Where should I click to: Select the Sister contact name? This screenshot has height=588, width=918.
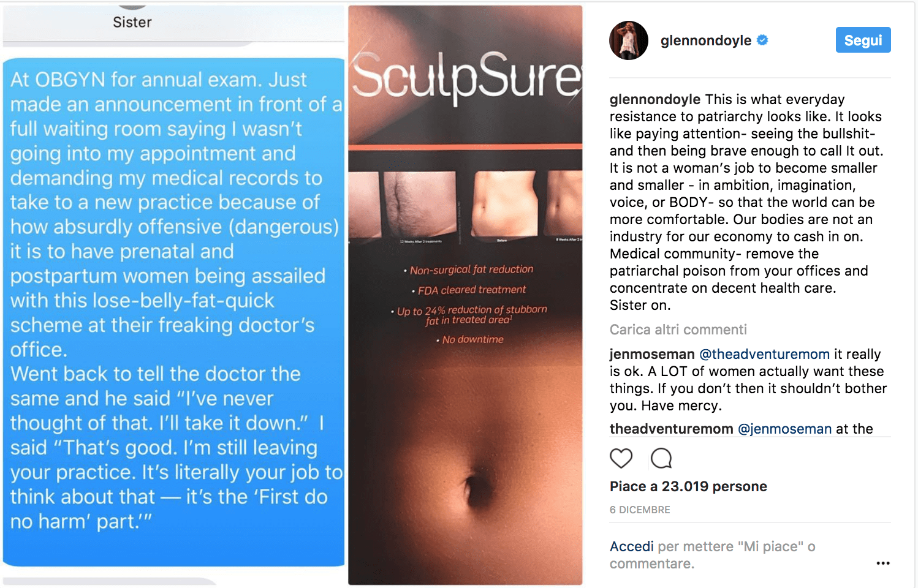point(132,22)
